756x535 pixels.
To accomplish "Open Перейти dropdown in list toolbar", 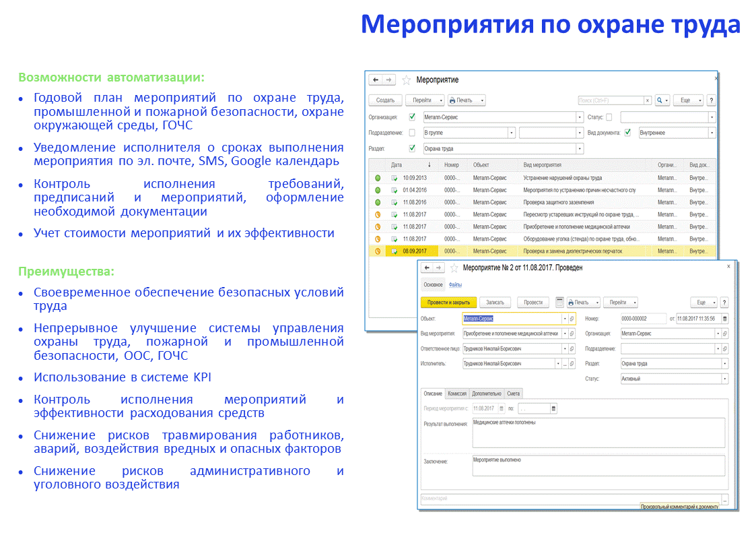I will [425, 100].
